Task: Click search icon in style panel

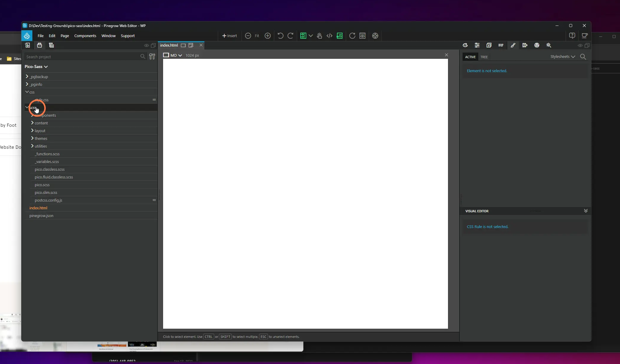Action: (583, 56)
